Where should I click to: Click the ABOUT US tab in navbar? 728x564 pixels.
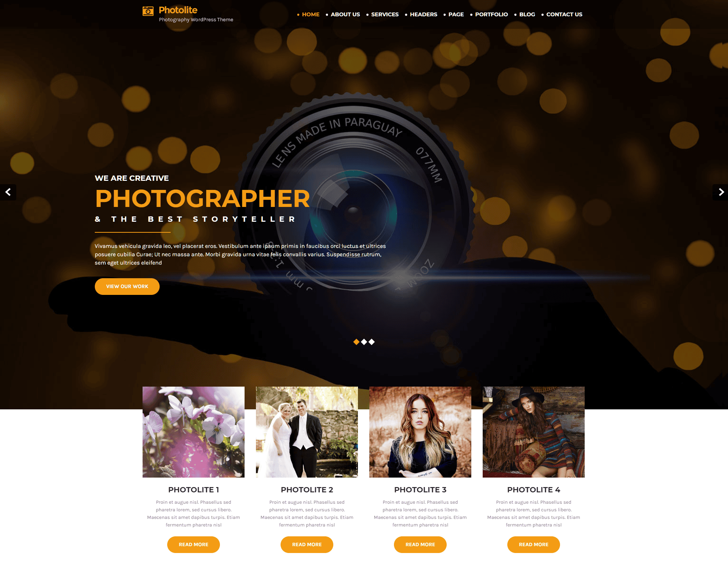point(345,14)
